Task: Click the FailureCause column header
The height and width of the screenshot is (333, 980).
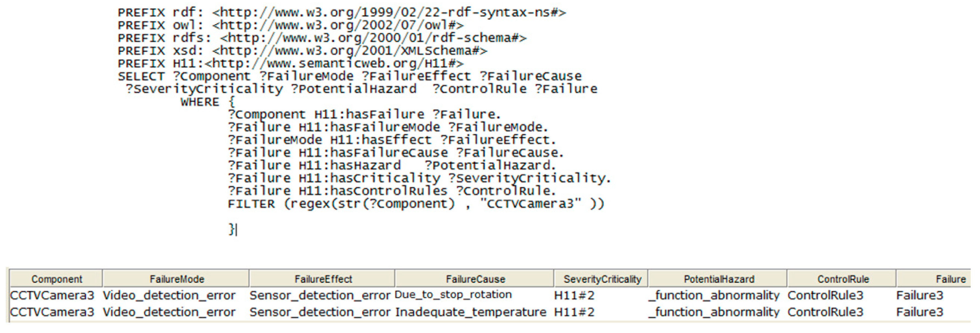Action: [x=475, y=279]
